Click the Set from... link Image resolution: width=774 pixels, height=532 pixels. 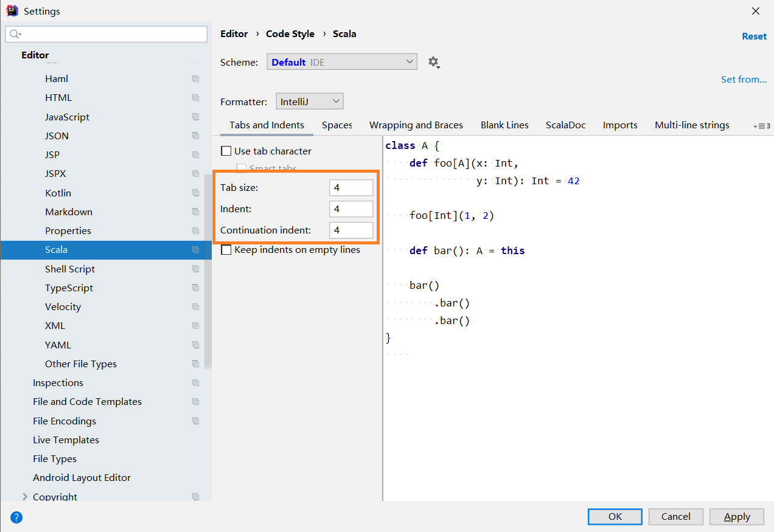coord(744,79)
